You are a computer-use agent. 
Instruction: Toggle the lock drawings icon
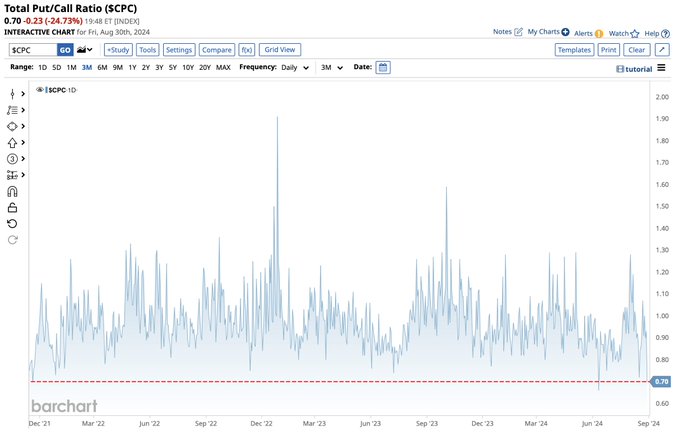[x=12, y=208]
